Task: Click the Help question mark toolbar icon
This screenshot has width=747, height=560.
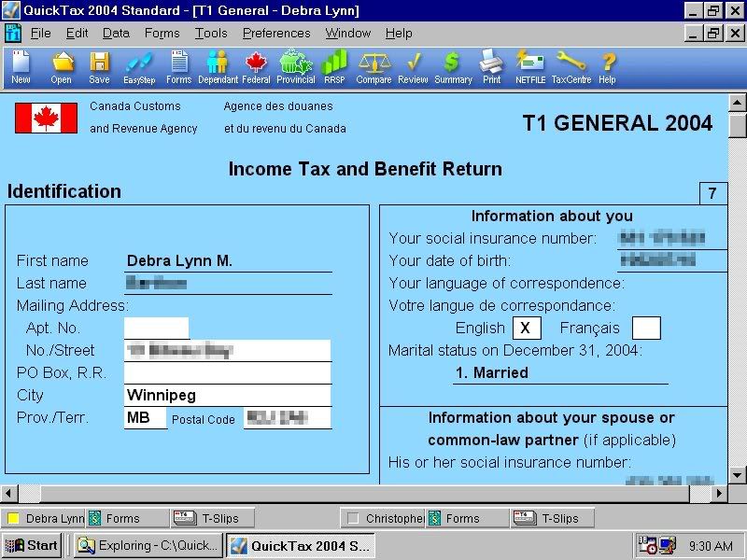Action: pyautogui.click(x=608, y=67)
